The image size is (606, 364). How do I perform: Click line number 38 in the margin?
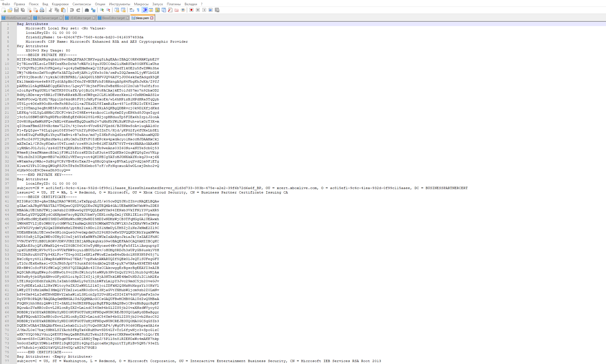point(7,188)
